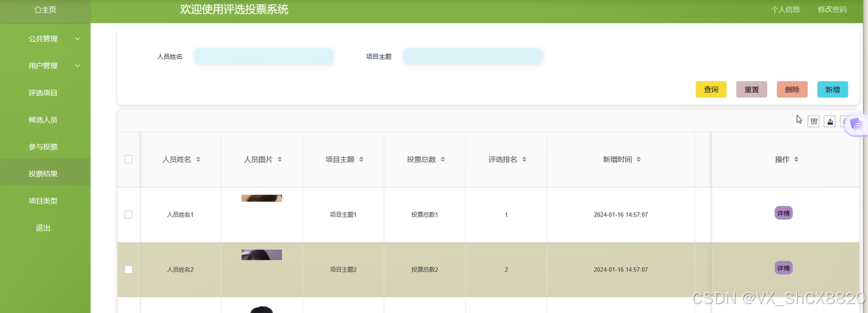Click the export table icon
This screenshot has height=313, width=868.
tap(830, 121)
